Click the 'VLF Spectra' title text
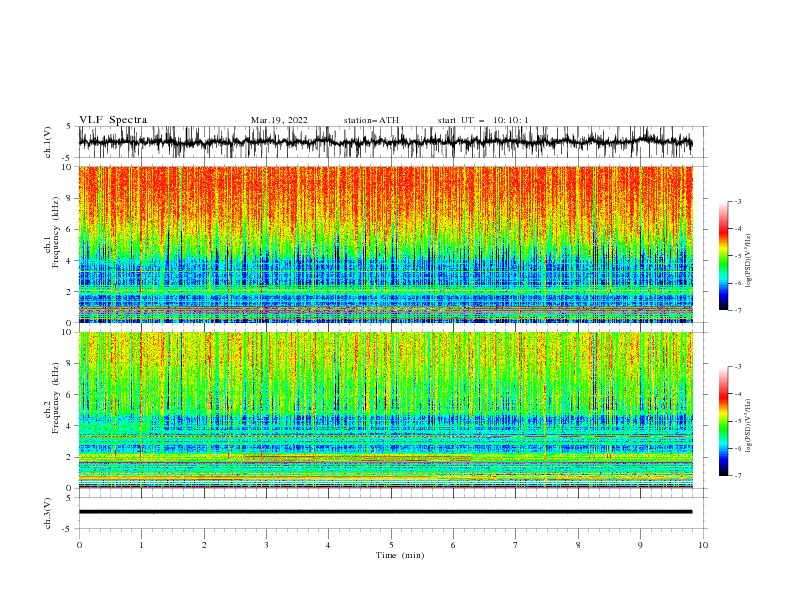792x612 pixels. coord(113,120)
